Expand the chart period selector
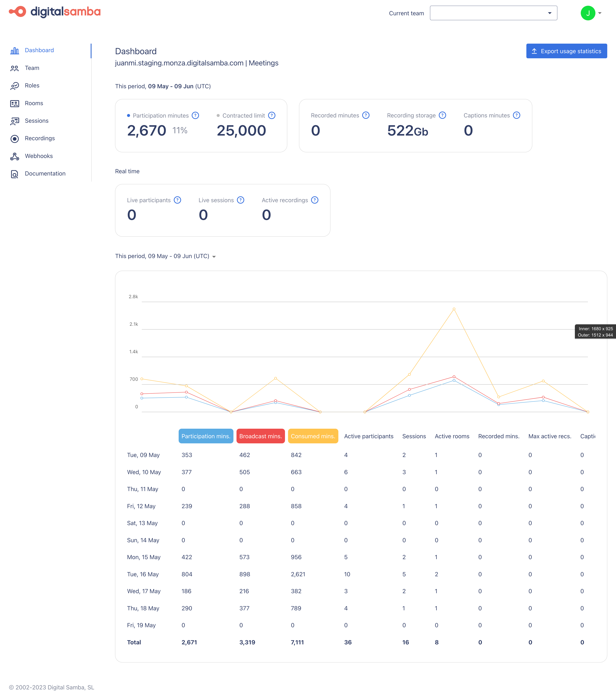Viewport: 616px width, 700px height. coord(214,256)
